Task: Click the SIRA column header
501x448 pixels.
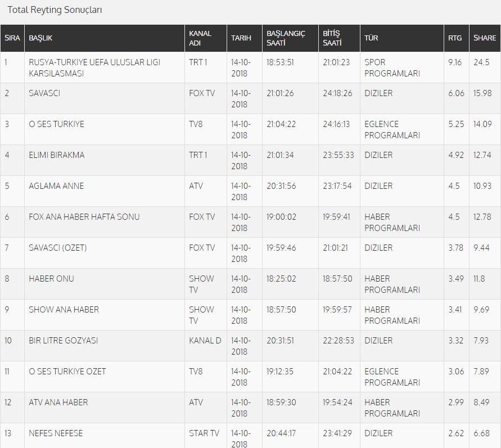Action: coord(12,38)
